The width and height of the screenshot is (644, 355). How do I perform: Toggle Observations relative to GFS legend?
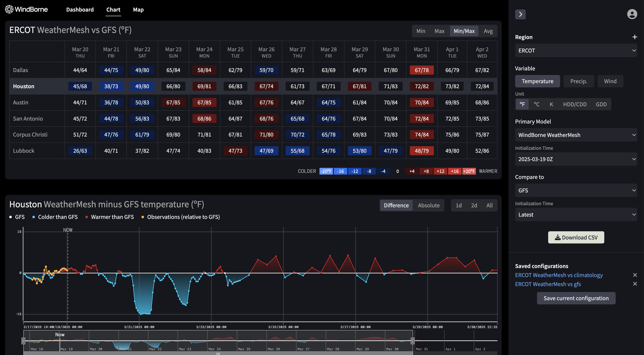[143, 217]
